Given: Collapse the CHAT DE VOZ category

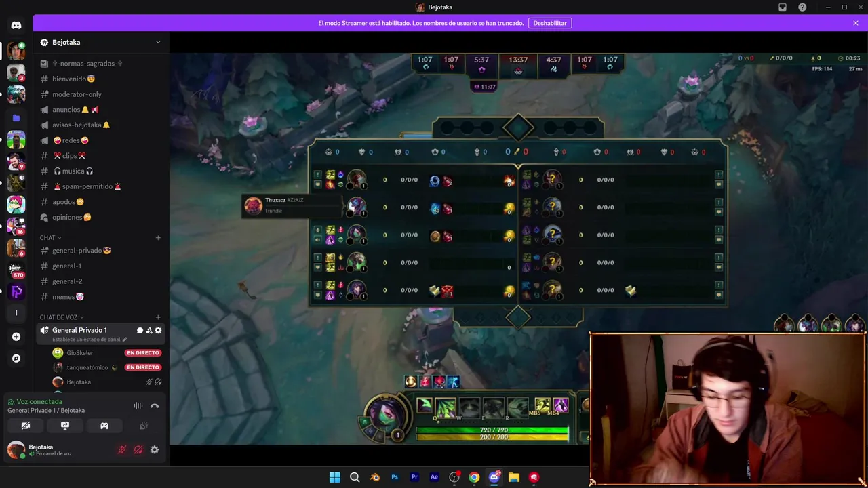Looking at the screenshot, I should tap(62, 317).
